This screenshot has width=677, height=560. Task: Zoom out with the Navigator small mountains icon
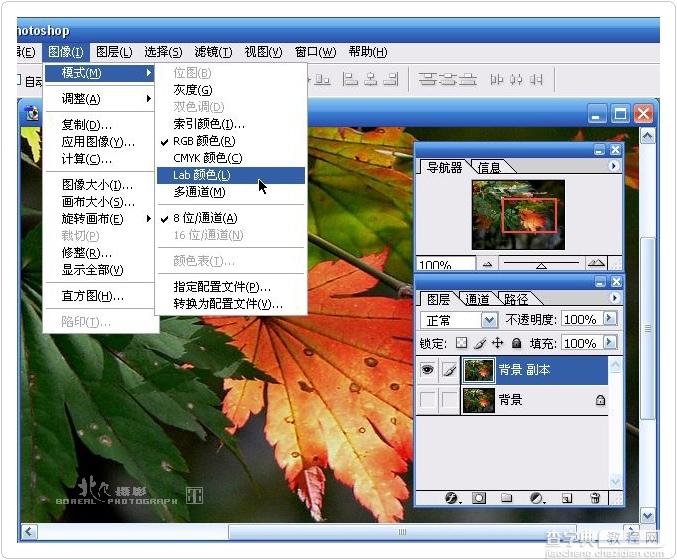tap(487, 264)
